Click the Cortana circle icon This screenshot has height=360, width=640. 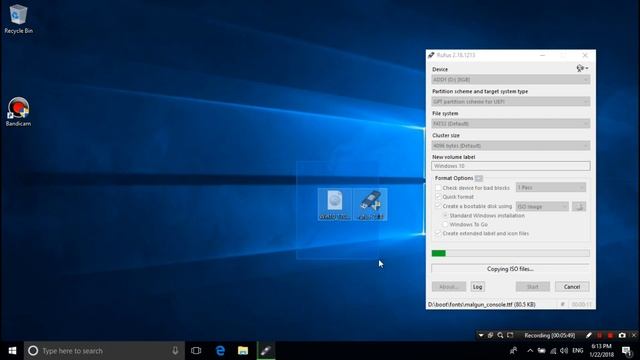(x=33, y=351)
